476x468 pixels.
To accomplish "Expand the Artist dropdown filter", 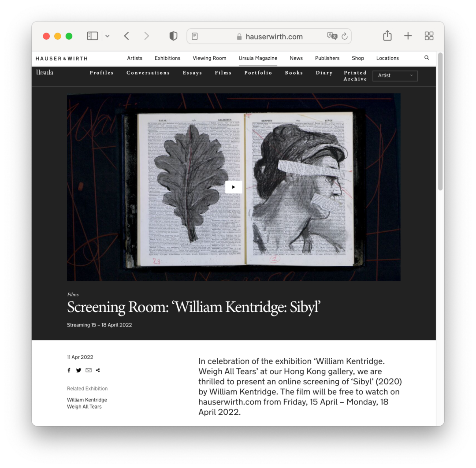I will 395,75.
